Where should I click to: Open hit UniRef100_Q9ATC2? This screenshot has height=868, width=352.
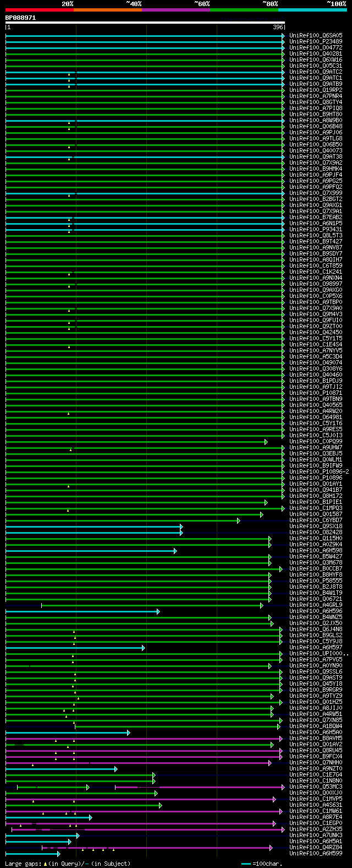tap(316, 72)
